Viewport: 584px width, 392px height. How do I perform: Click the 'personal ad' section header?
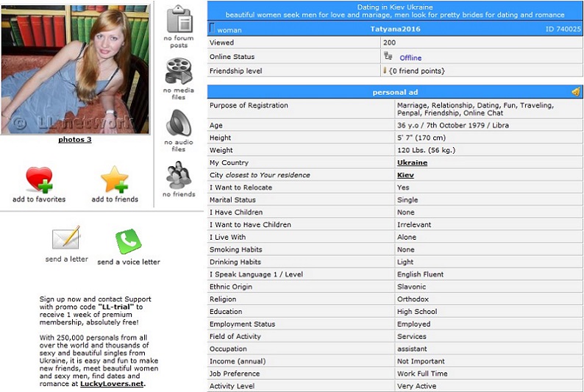click(395, 93)
